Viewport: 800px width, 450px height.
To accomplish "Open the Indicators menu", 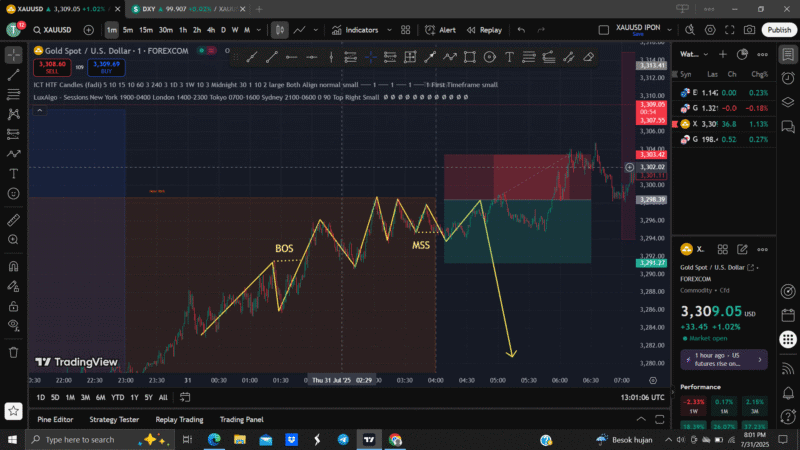I will coord(355,30).
